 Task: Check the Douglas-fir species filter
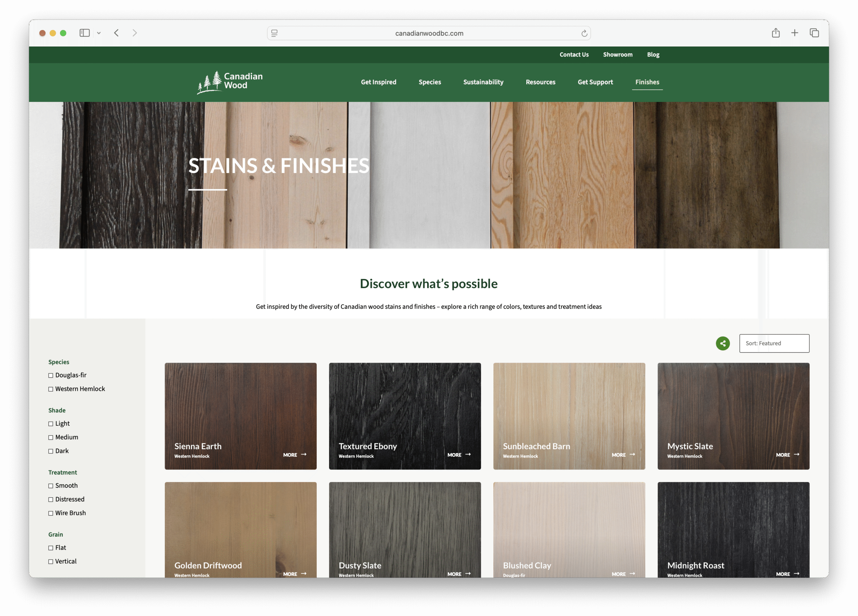[51, 376]
